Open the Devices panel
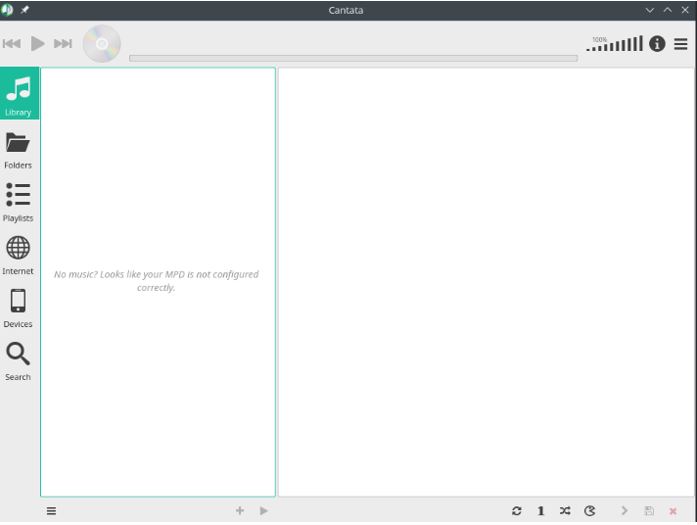 pos(18,308)
